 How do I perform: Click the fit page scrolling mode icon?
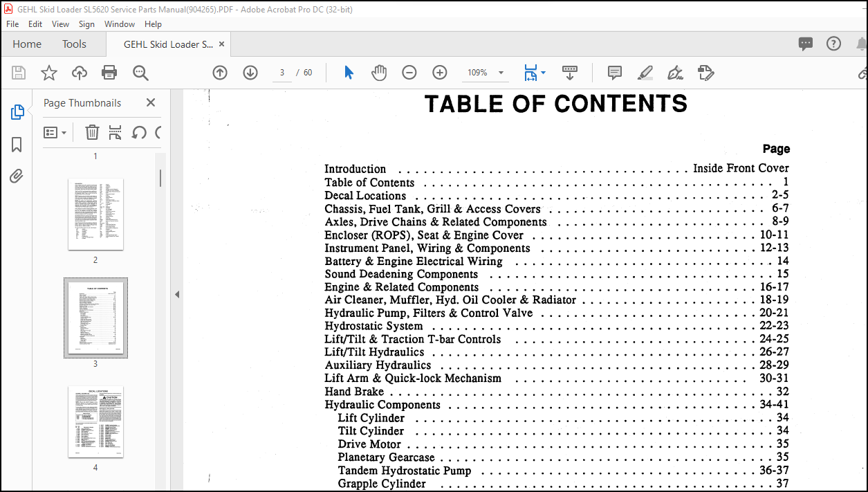[x=530, y=73]
